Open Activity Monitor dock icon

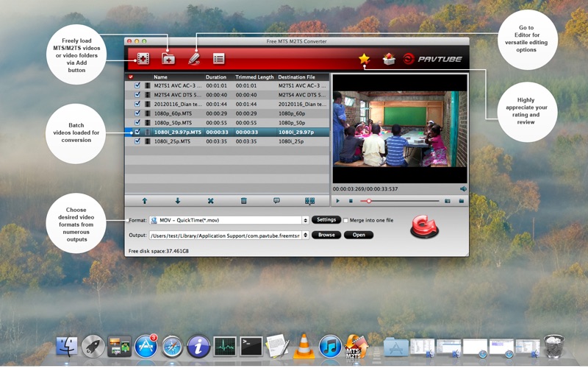pos(225,346)
